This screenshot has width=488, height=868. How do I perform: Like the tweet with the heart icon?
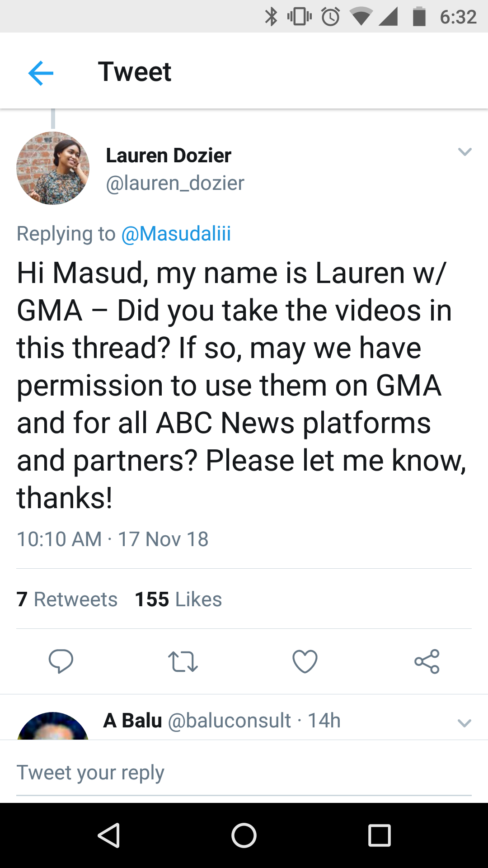(x=305, y=661)
